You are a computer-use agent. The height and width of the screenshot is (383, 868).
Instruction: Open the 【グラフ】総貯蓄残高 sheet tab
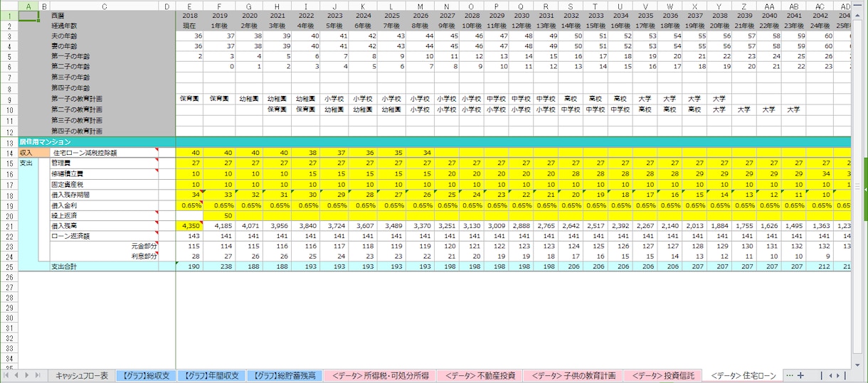[x=284, y=375]
